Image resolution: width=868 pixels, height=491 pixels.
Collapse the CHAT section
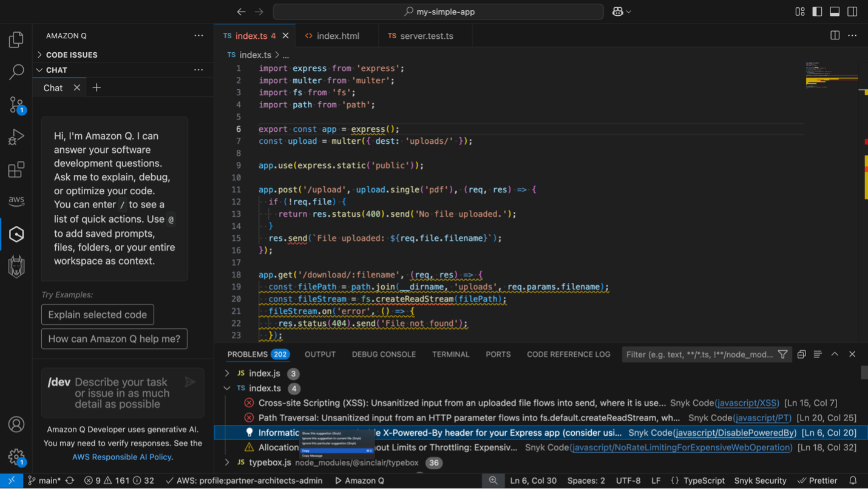(x=56, y=70)
